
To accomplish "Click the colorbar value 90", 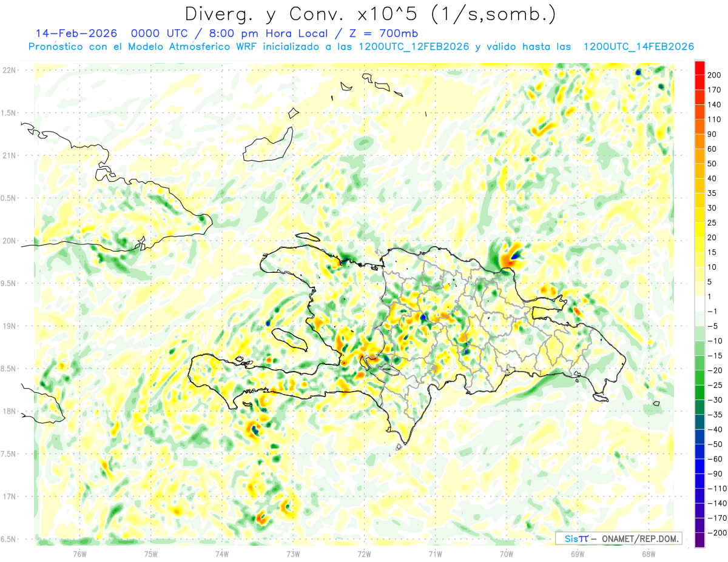I will pyautogui.click(x=713, y=134).
